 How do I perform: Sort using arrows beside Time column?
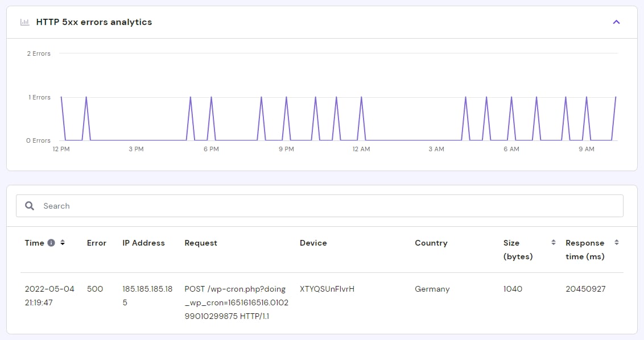click(63, 243)
